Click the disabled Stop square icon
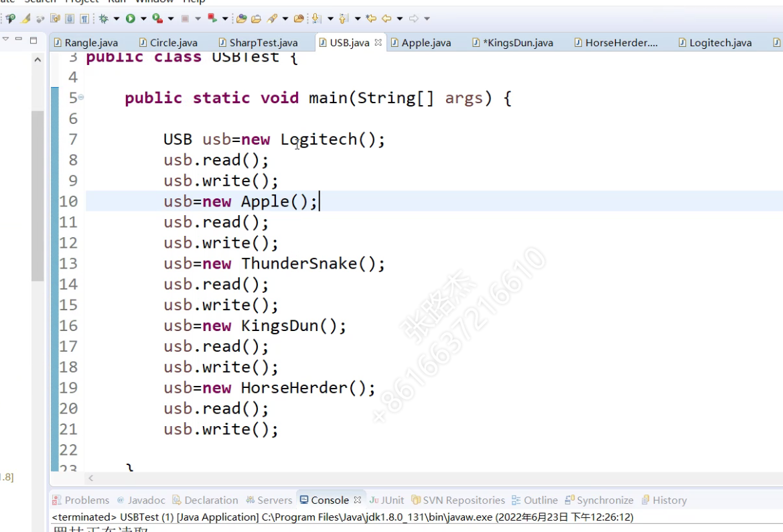The image size is (783, 532). (x=185, y=19)
